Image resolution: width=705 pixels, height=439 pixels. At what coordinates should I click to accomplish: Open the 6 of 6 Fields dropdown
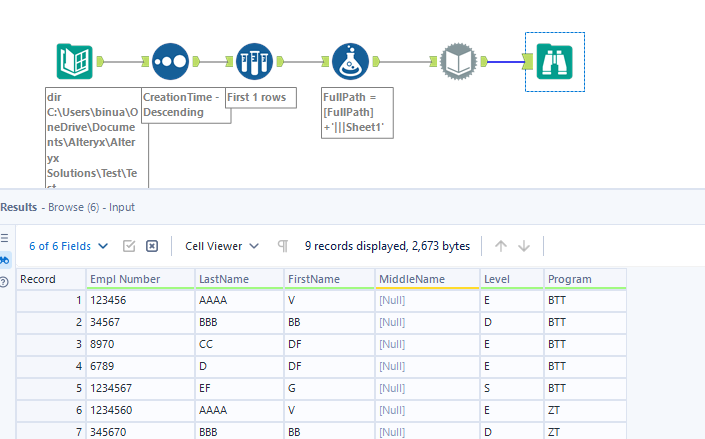(68, 246)
